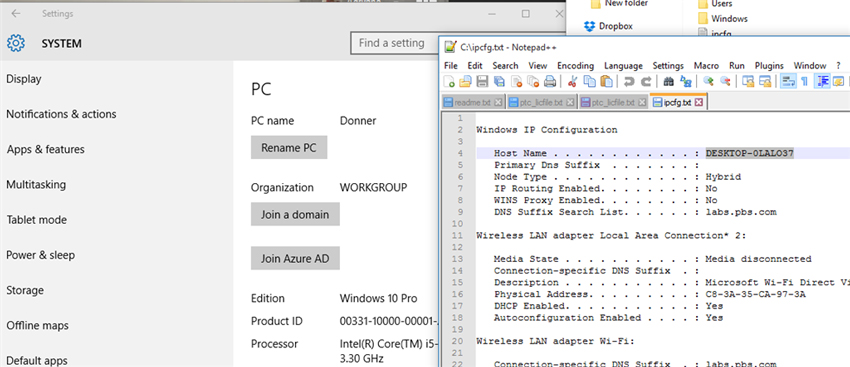Click the line 11 Wireless LAN adapter text
Image resolution: width=850 pixels, height=367 pixels.
pos(611,235)
